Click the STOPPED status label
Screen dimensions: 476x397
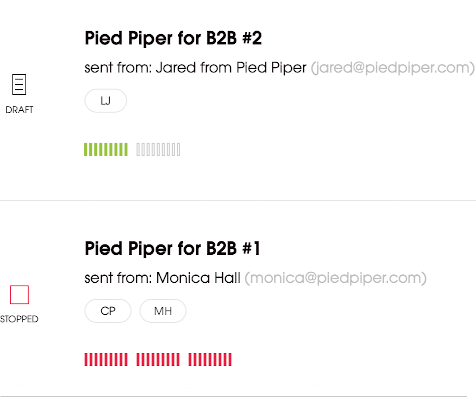point(19,319)
